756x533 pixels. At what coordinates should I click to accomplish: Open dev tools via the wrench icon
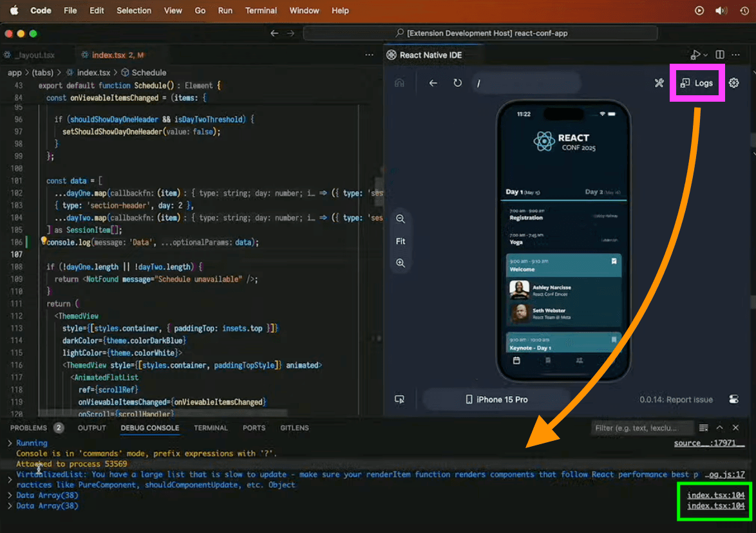(x=659, y=82)
